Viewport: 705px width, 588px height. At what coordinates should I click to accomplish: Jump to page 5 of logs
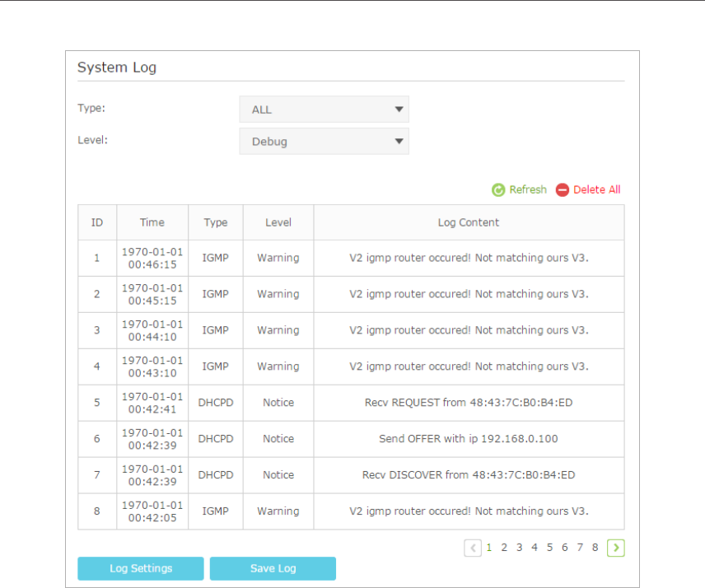(x=549, y=547)
